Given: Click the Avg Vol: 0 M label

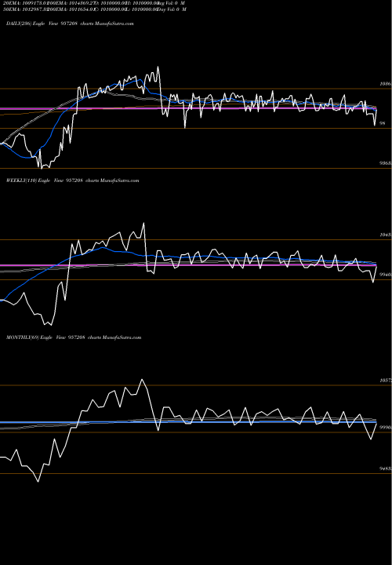Looking at the screenshot, I should (x=172, y=3).
